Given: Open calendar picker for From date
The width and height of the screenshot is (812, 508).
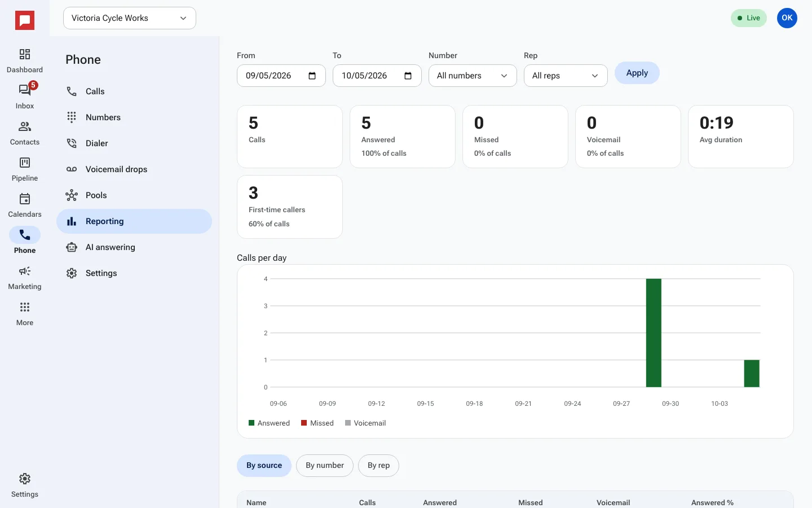Looking at the screenshot, I should (312, 76).
